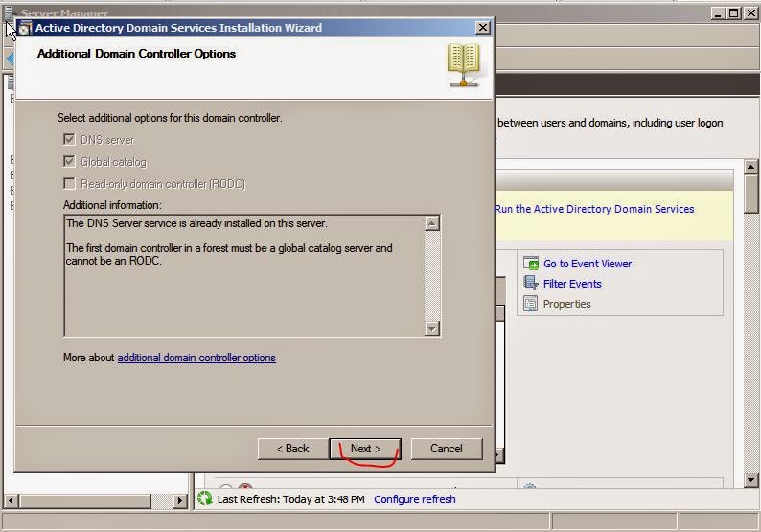Viewport: 761px width, 532px height.
Task: Click the wizard book icon in header
Action: click(x=464, y=65)
